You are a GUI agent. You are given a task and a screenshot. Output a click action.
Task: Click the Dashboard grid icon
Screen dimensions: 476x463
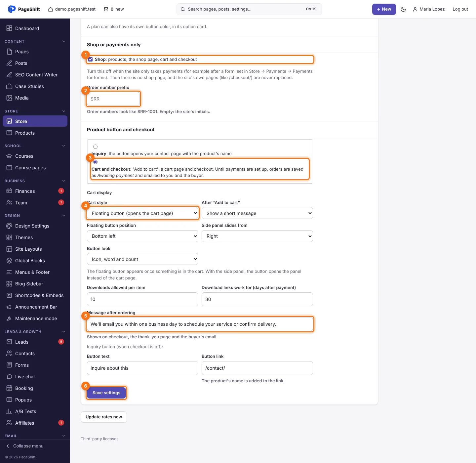pos(9,28)
